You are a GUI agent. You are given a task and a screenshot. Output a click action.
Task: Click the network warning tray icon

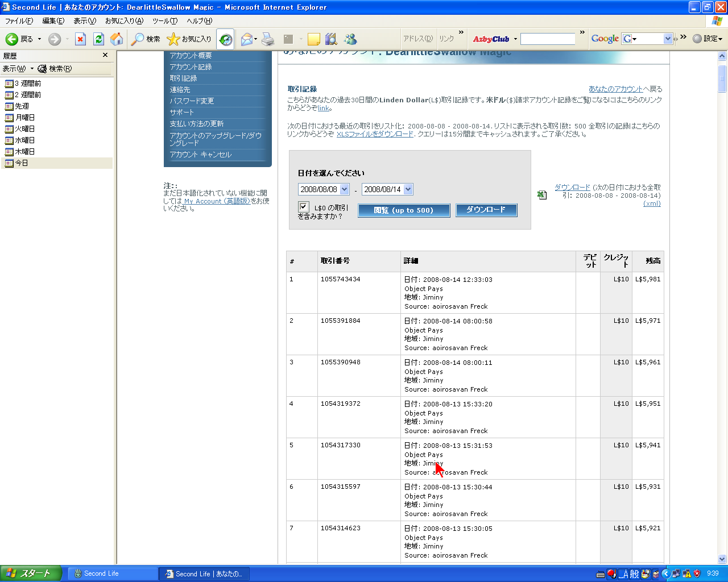(x=686, y=574)
